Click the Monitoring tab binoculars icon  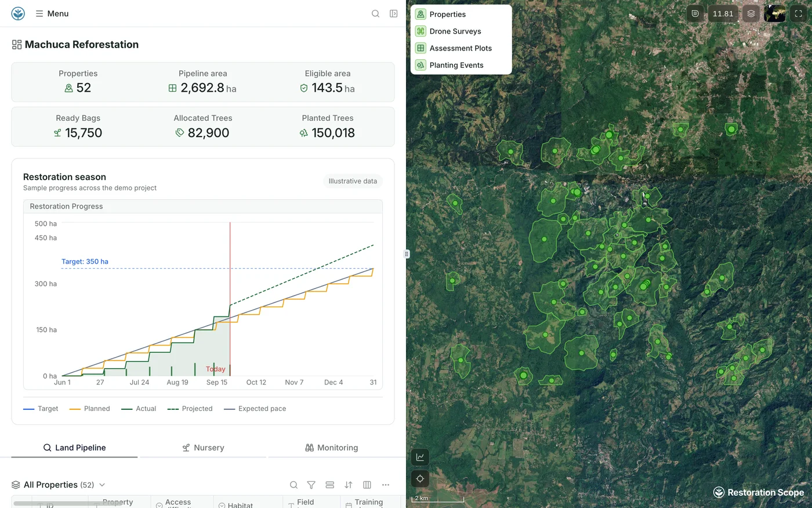(x=310, y=448)
